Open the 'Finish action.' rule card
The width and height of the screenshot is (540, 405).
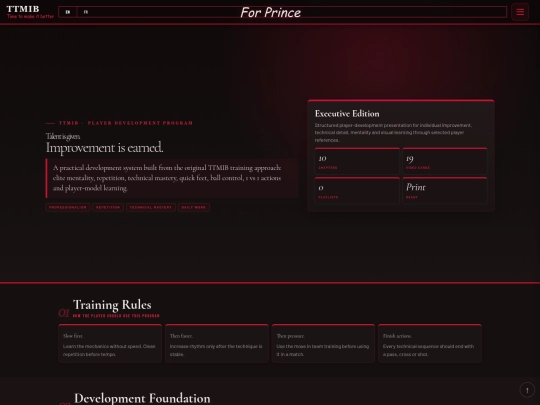pos(430,343)
